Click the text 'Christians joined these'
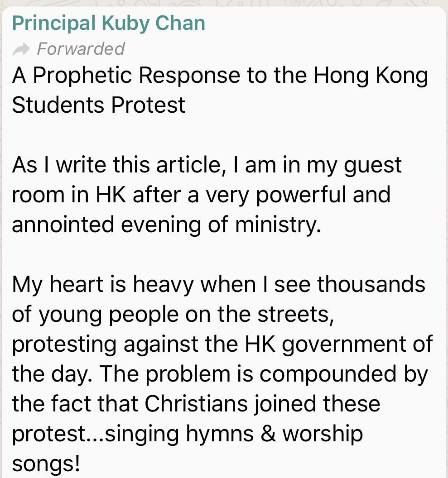The image size is (448, 478). tap(262, 404)
